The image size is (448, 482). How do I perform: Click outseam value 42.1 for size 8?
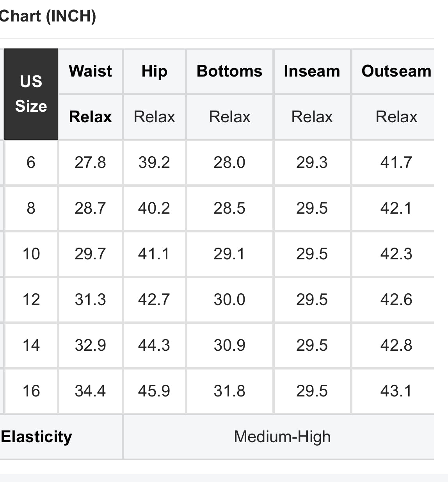(x=396, y=208)
